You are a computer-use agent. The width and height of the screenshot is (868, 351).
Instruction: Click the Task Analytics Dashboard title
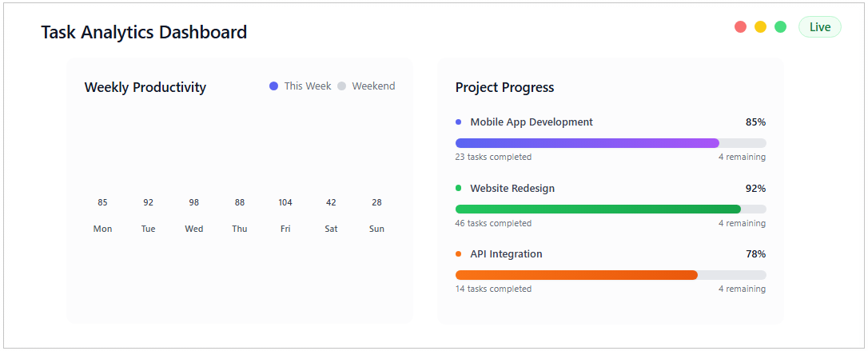coord(144,33)
